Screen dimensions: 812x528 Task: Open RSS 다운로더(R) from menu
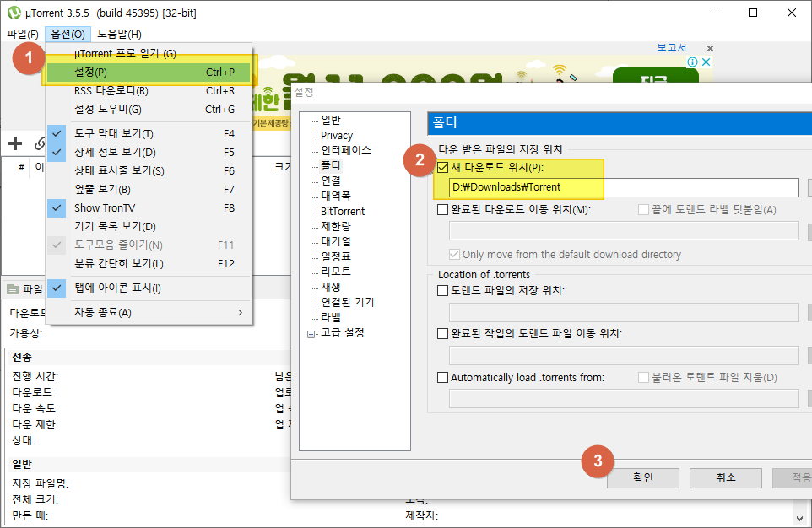point(149,91)
